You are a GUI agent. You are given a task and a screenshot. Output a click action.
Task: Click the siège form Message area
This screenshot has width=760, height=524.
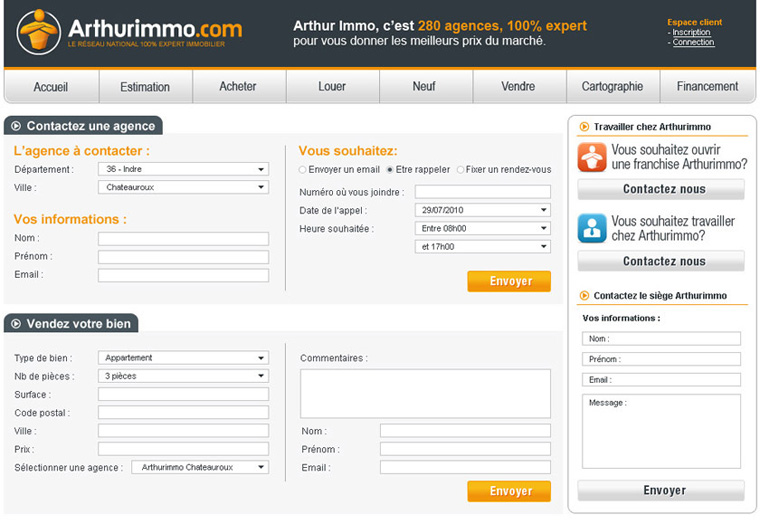coord(661,431)
